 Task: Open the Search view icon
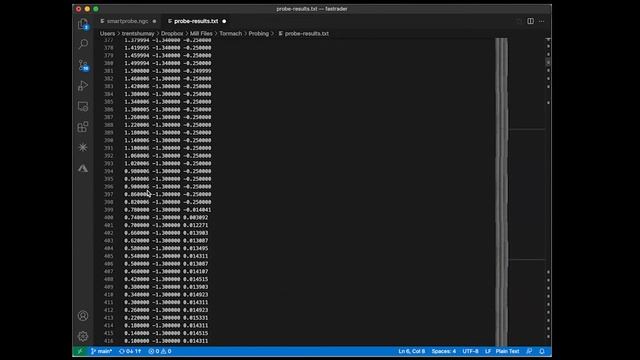click(83, 44)
